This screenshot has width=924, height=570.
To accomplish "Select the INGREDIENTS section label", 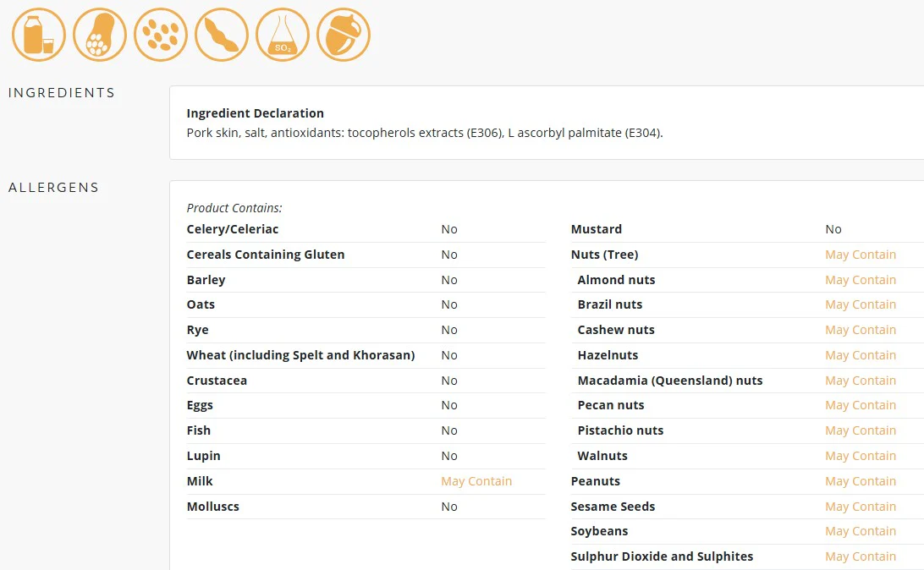I will point(61,93).
